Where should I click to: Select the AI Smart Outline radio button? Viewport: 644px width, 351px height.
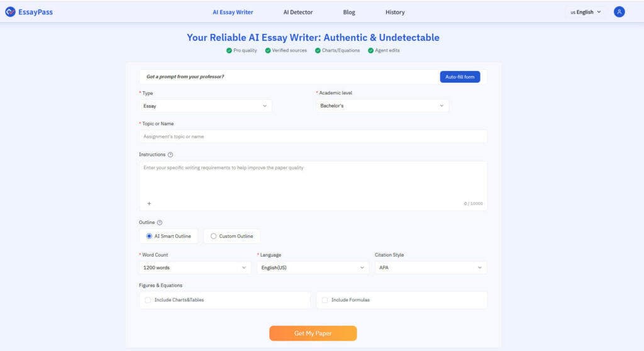pos(149,237)
